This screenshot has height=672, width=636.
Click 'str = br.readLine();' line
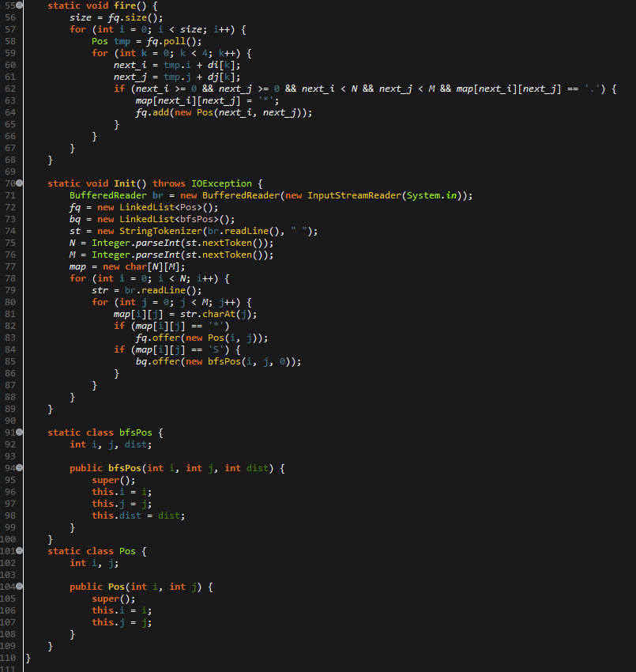tap(146, 291)
